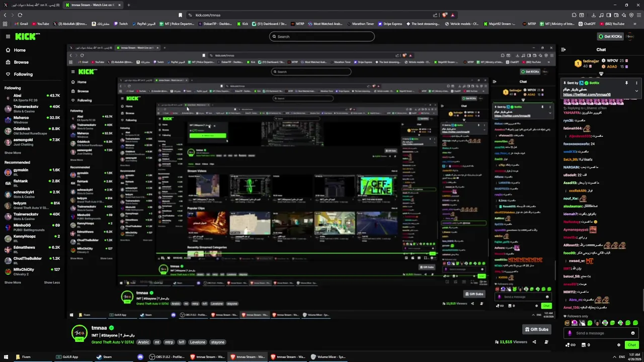This screenshot has height=362, width=644.
Task: Expand Following list with Show More
Action: click(x=13, y=153)
